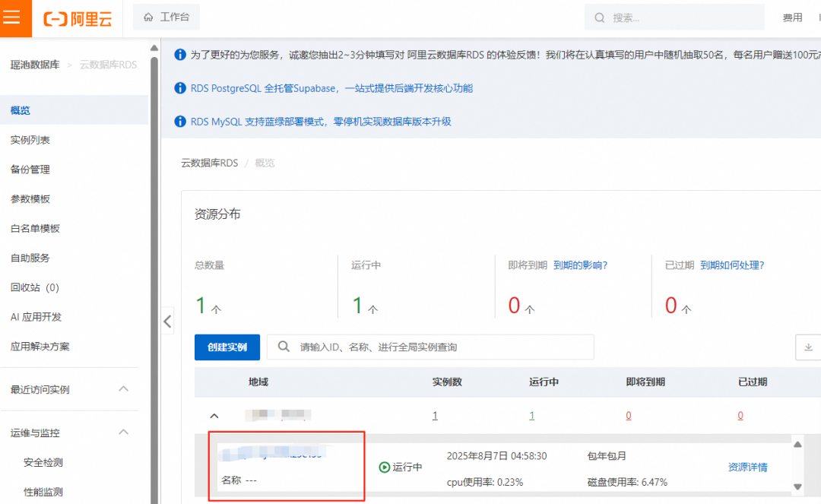821x504 pixels.
Task: Click the green running status icon
Action: (385, 467)
